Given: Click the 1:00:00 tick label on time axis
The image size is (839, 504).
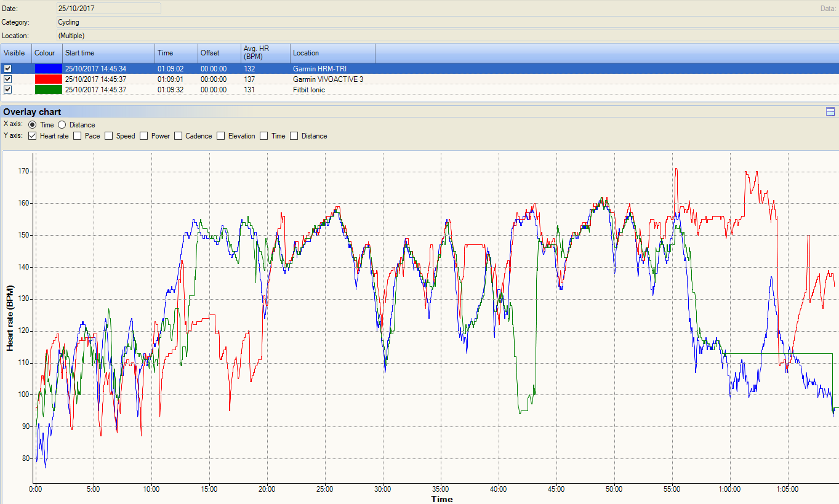Looking at the screenshot, I should tap(729, 489).
